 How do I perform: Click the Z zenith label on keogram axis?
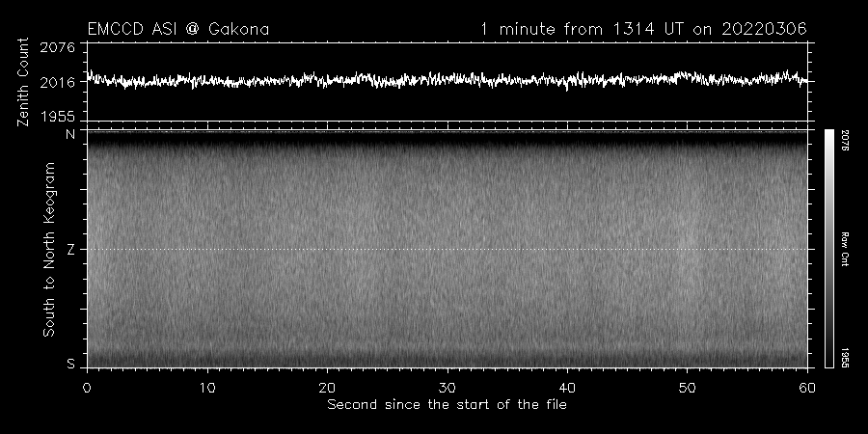(x=70, y=250)
